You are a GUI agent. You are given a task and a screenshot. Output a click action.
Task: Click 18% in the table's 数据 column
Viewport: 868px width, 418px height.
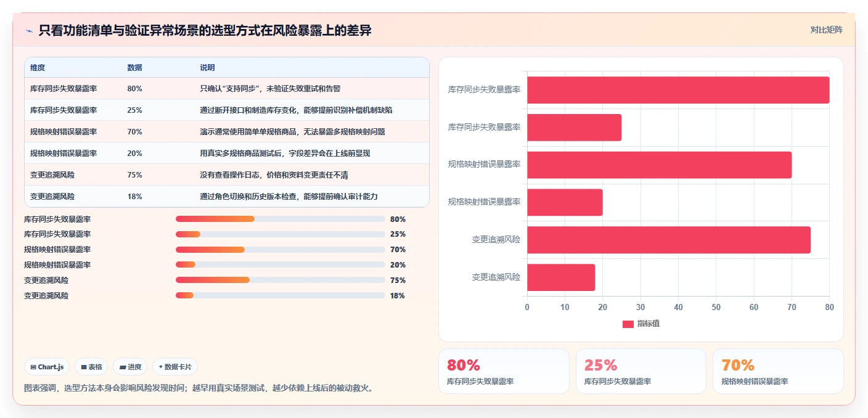click(x=134, y=197)
